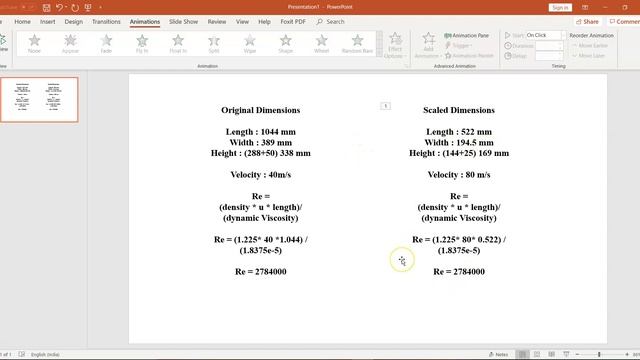Click the 'Length : 1044 mm' text
The image size is (640, 360).
(x=260, y=132)
